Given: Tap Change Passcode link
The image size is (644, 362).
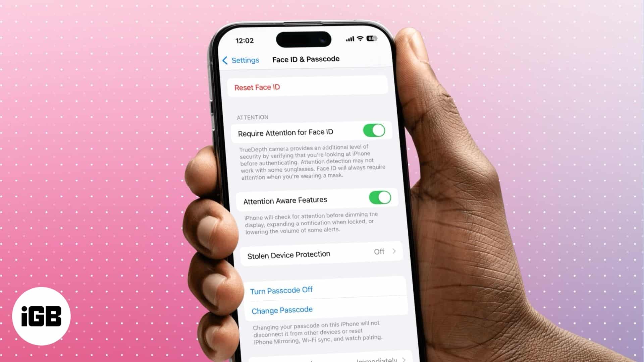Looking at the screenshot, I should click(282, 309).
